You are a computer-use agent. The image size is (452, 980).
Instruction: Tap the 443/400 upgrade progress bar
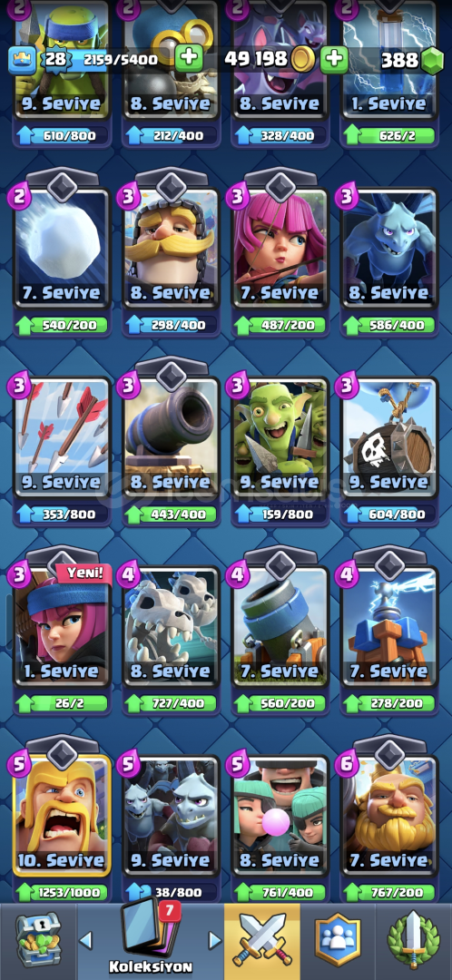(x=171, y=514)
